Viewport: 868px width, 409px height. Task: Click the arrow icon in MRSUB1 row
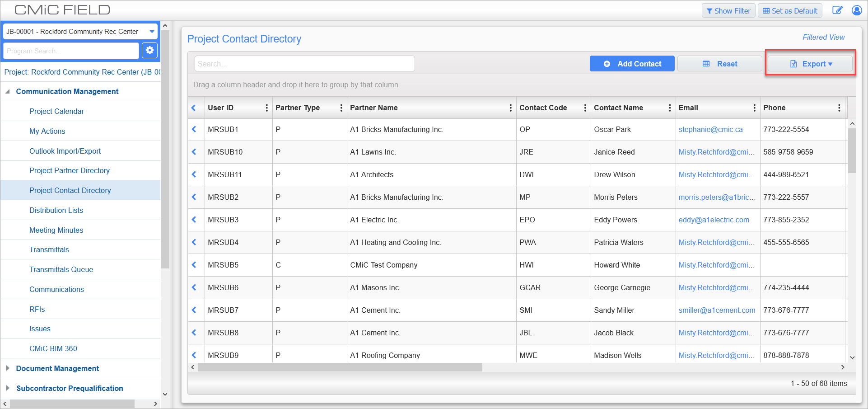click(194, 129)
